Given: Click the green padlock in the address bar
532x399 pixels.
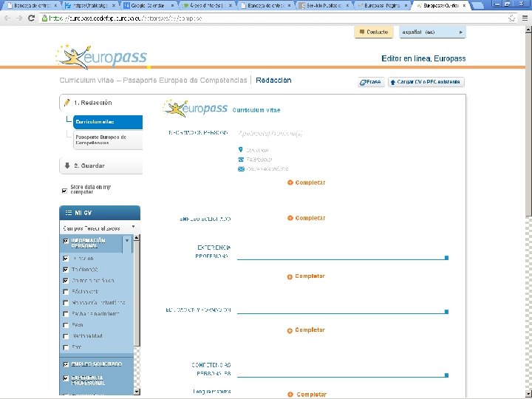Looking at the screenshot, I should coord(44,18).
